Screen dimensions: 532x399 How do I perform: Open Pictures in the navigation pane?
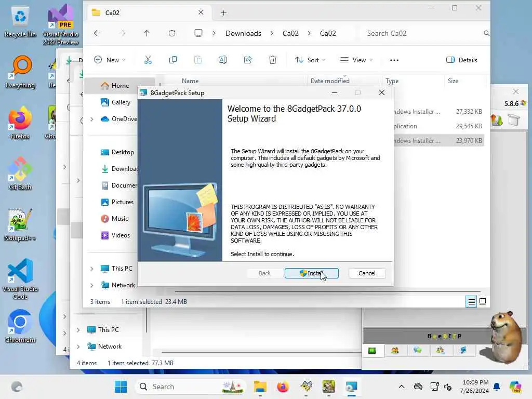point(122,202)
